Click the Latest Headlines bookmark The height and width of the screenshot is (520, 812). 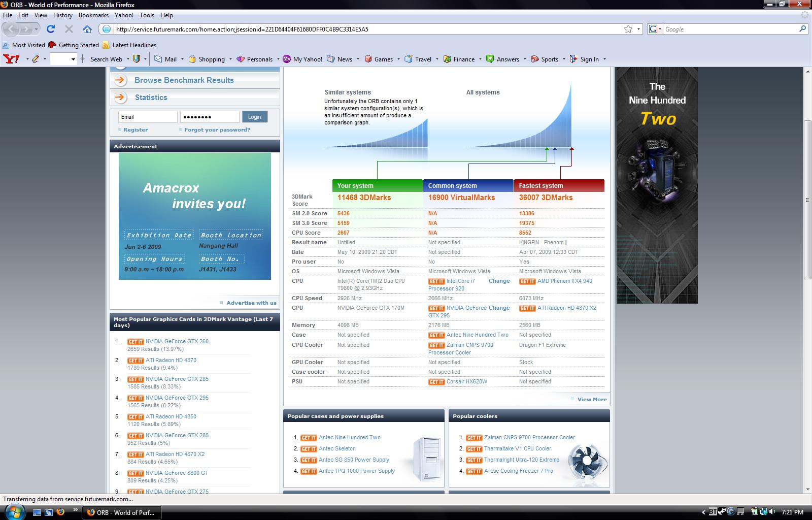click(129, 45)
